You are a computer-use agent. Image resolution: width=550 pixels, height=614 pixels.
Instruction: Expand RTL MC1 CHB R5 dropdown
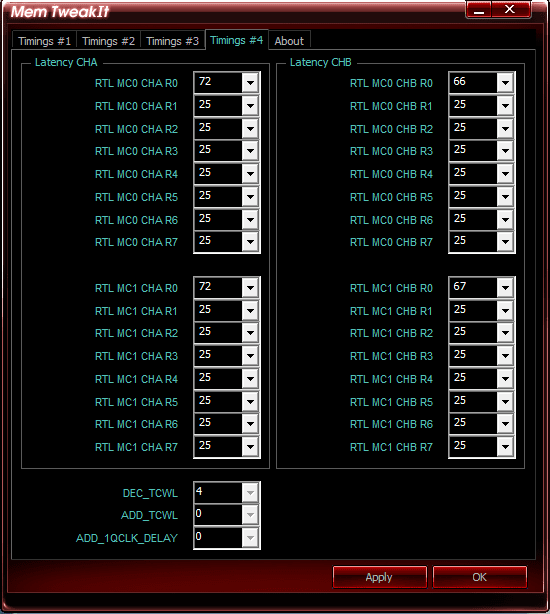505,402
